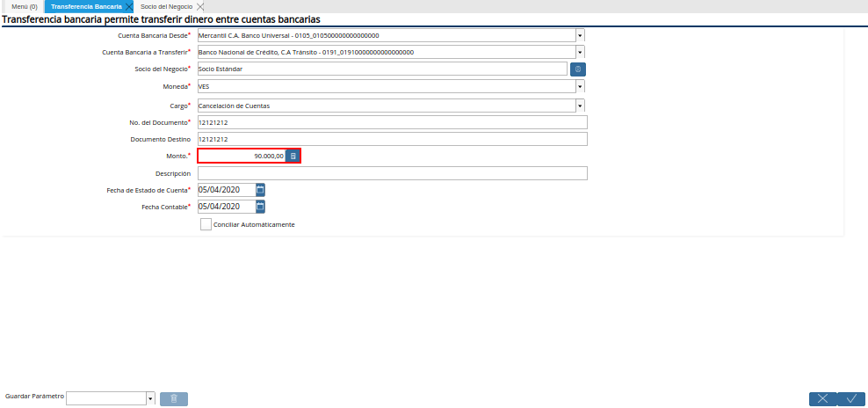Click the empty Descripción input field

(x=393, y=173)
